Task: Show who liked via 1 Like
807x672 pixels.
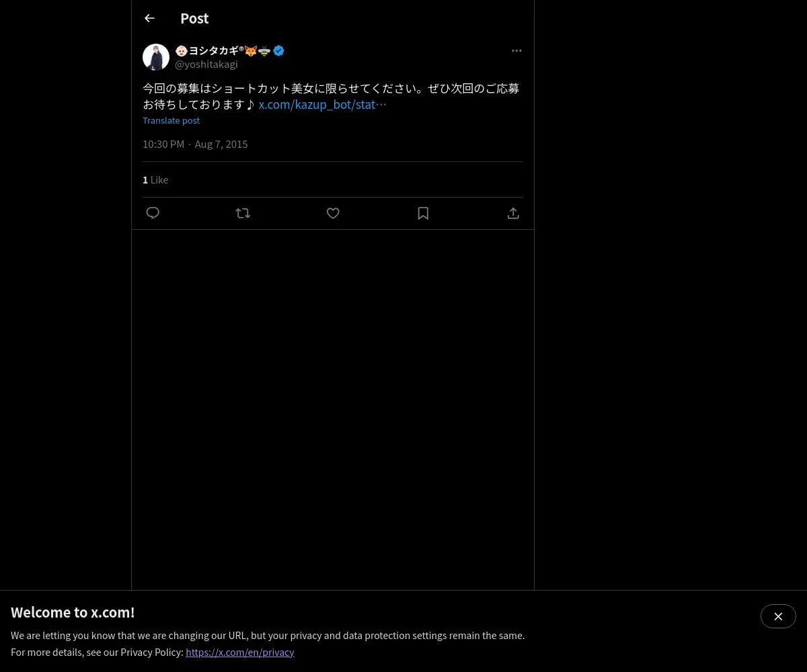Action: pos(155,179)
